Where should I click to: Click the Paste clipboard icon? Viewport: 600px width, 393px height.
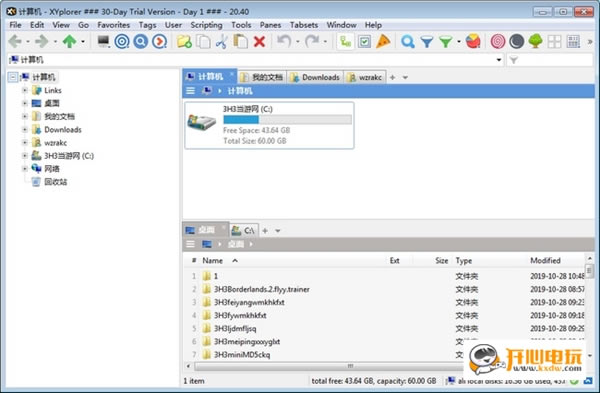240,41
